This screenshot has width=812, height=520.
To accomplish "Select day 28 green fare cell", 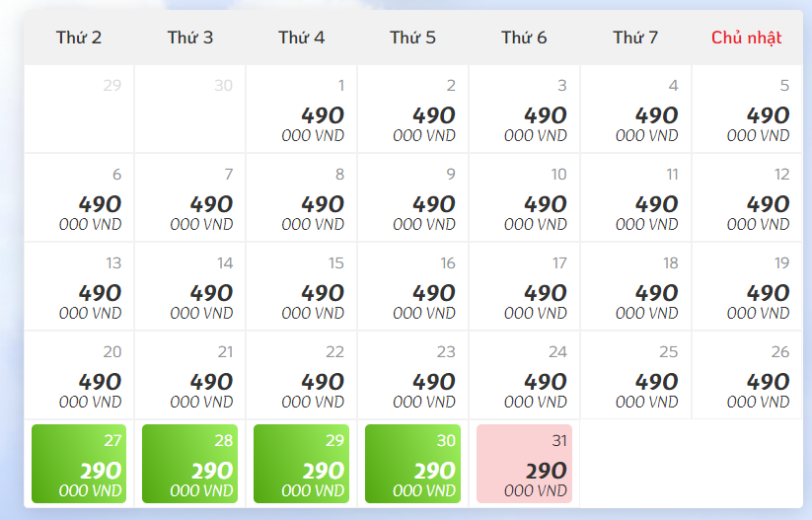I will pos(190,464).
